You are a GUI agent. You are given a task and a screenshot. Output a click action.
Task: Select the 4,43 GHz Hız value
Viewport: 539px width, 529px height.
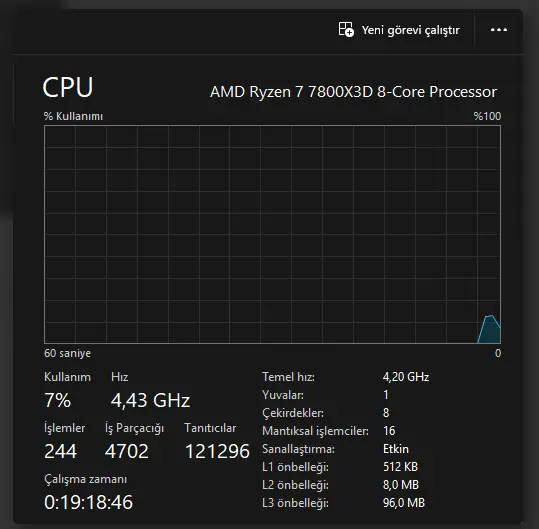pos(150,400)
